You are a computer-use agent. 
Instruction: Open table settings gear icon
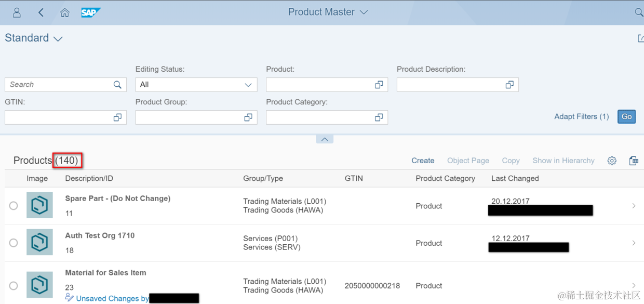(x=612, y=161)
